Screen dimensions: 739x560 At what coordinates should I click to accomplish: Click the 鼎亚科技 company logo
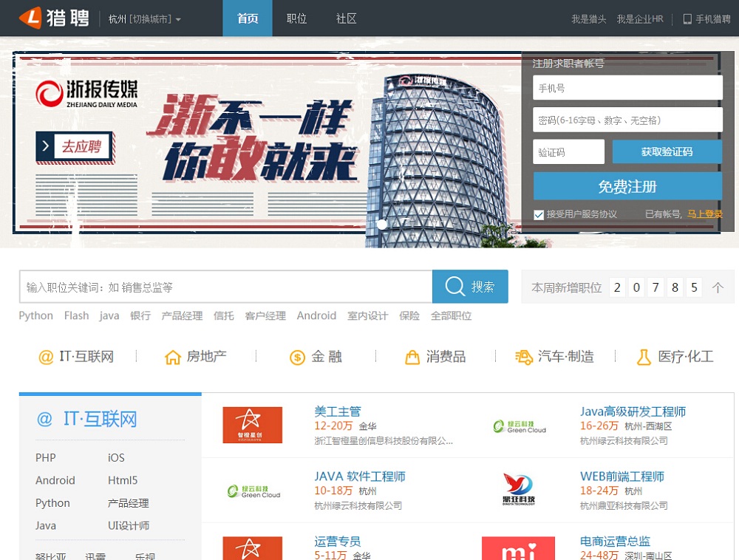click(519, 489)
